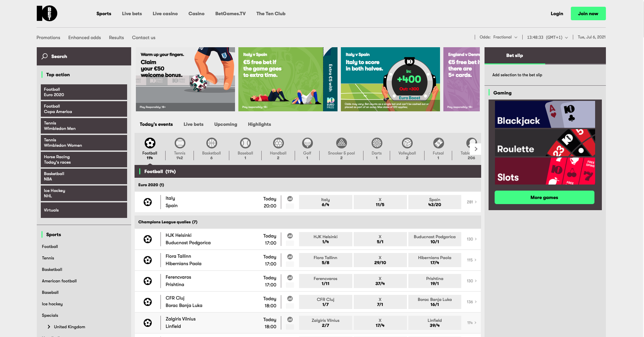Select the Darts sport icon
Viewport: 644px width, 337px height.
pyautogui.click(x=377, y=143)
